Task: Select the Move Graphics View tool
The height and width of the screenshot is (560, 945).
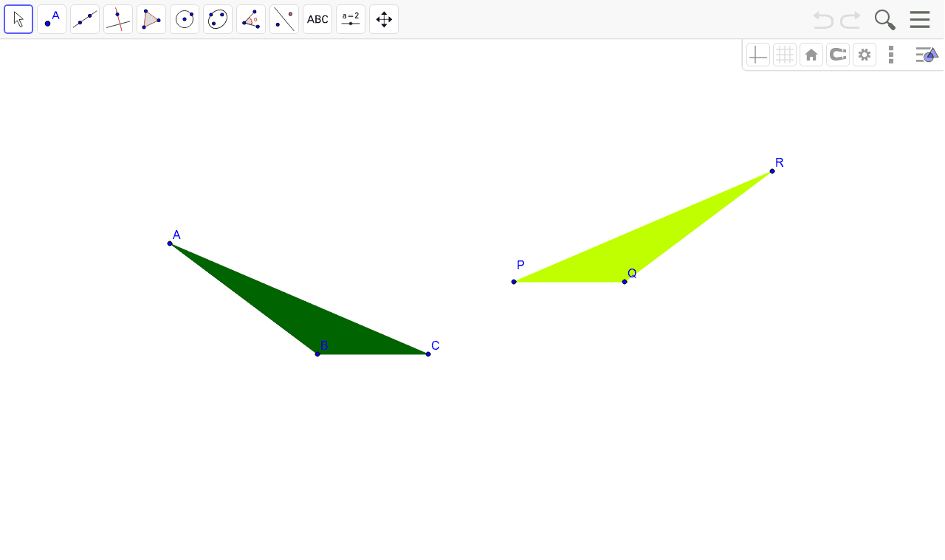Action: [x=384, y=19]
